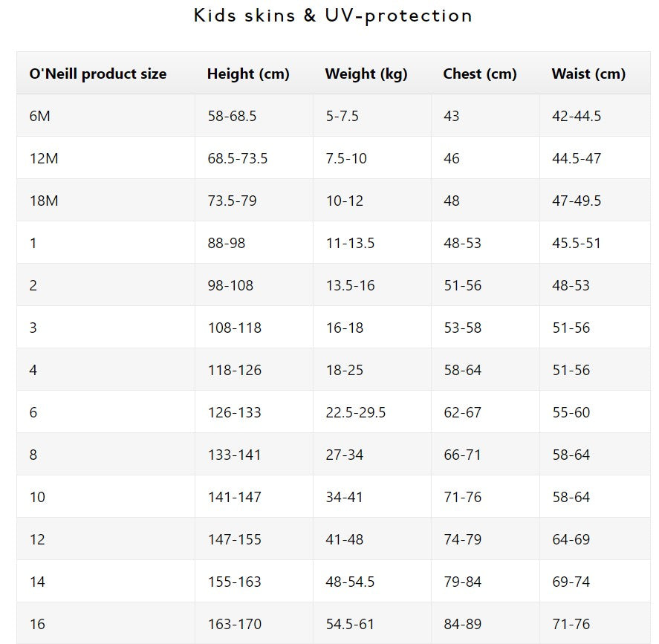Select the size 16 row label
Screen dimensions: 659x644
coord(37,624)
